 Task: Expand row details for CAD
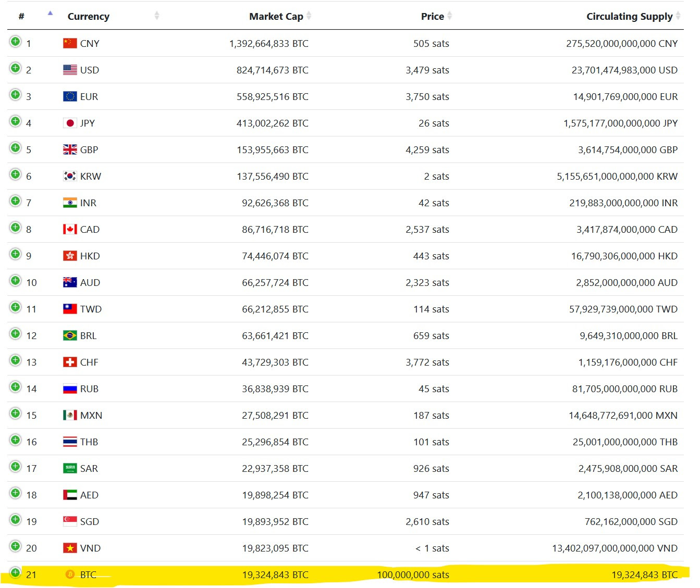pyautogui.click(x=16, y=228)
